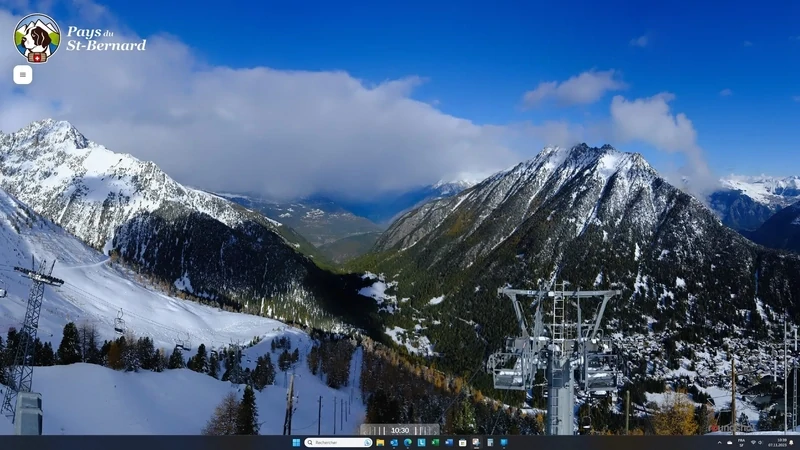Open Excel from the taskbar
The width and height of the screenshot is (800, 450).
tap(435, 443)
